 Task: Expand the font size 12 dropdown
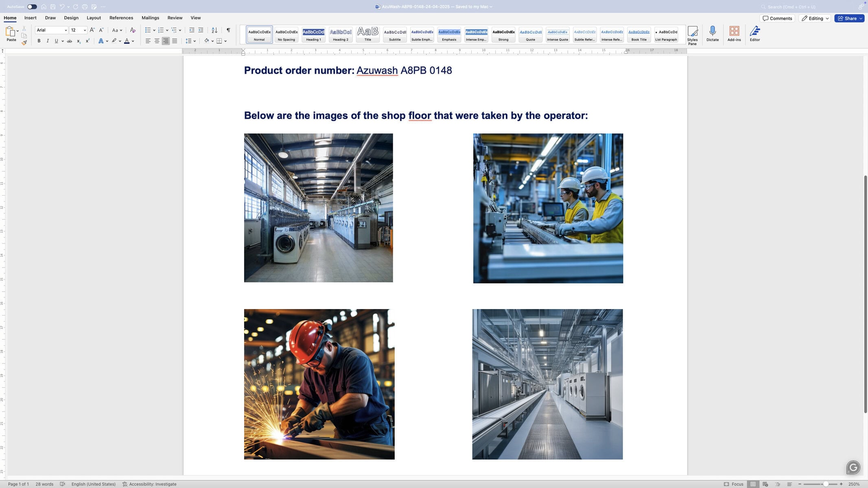pos(85,30)
